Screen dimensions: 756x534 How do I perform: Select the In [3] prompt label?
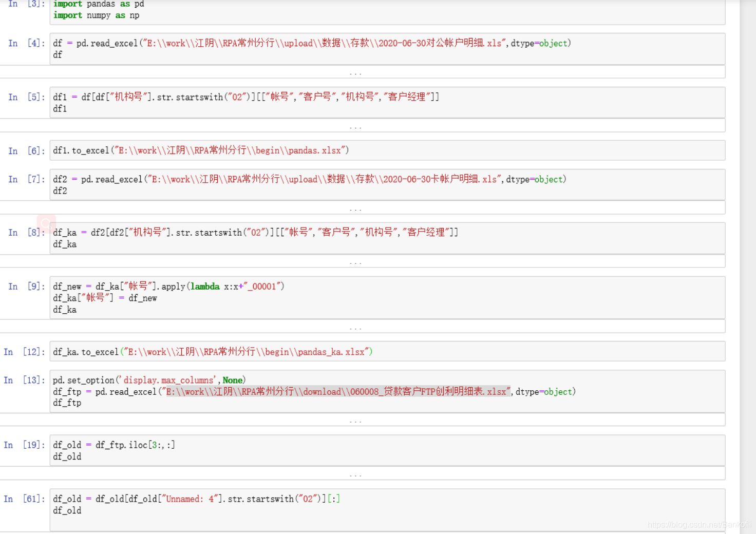click(26, 4)
